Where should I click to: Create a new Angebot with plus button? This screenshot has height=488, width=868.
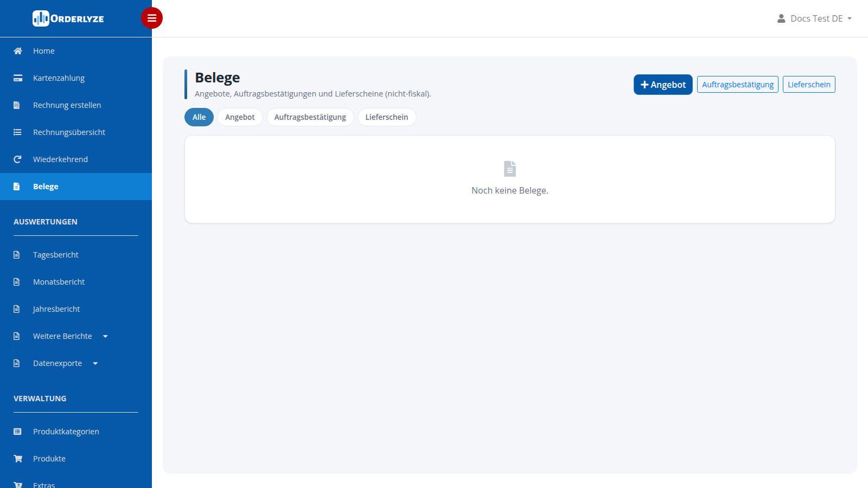[663, 85]
